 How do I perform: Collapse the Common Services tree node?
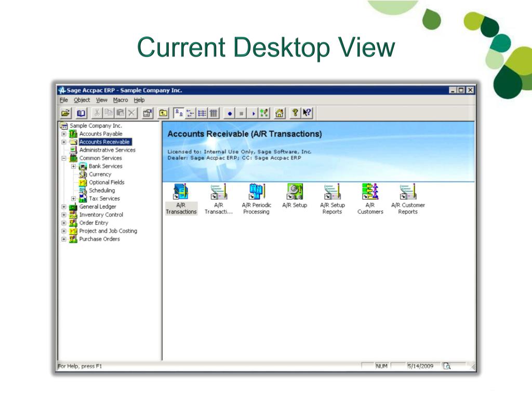point(64,158)
